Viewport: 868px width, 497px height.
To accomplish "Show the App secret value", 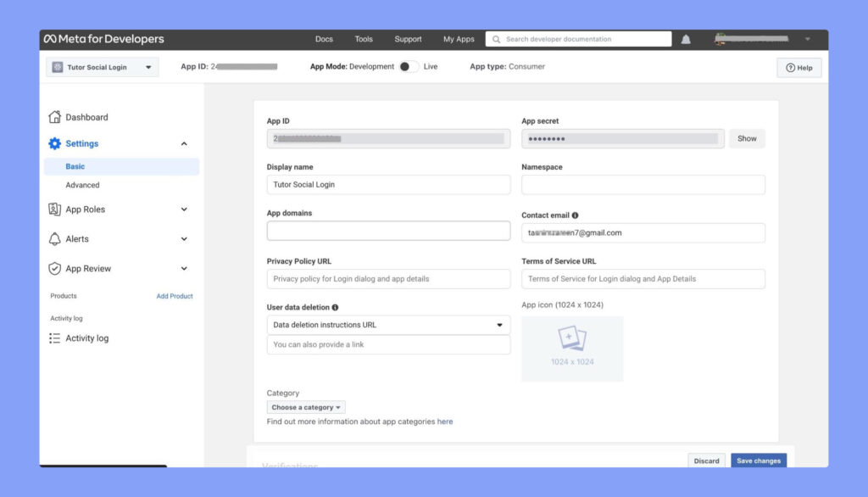I will pyautogui.click(x=747, y=138).
